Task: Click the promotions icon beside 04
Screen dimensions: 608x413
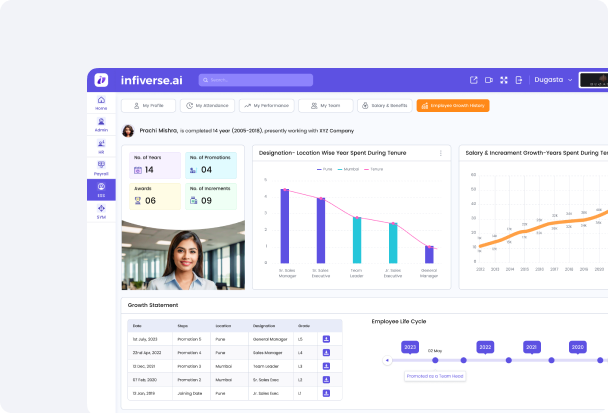Action: pyautogui.click(x=193, y=170)
